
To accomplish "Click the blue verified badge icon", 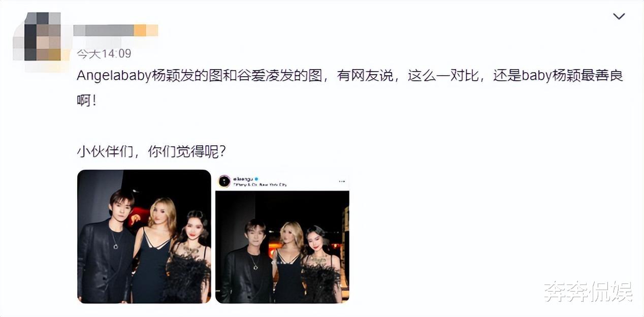I will click(256, 179).
